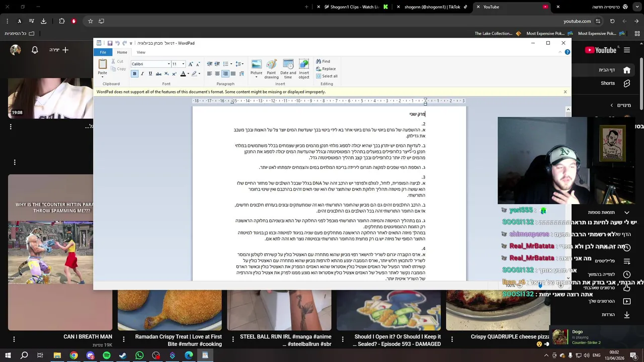Copy the selected text
This screenshot has width=644, height=362.
click(118, 69)
